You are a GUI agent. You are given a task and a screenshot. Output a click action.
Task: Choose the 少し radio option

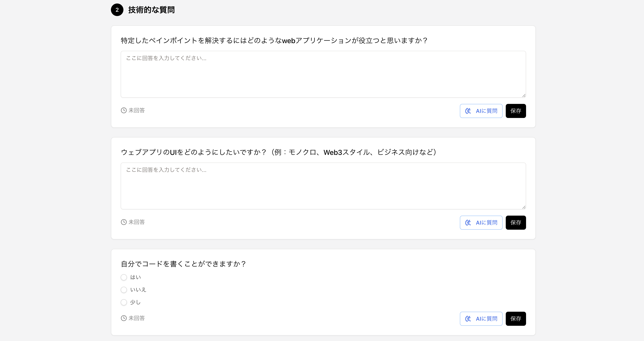124,302
